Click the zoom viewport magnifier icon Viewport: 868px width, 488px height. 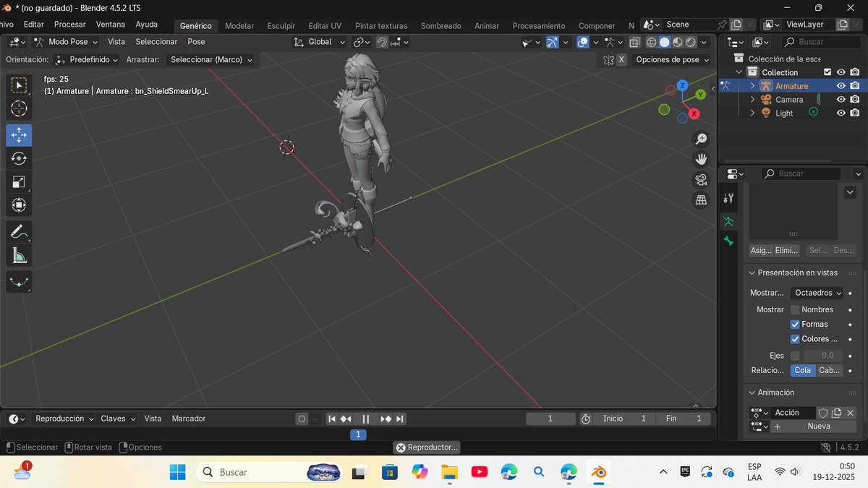tap(701, 139)
